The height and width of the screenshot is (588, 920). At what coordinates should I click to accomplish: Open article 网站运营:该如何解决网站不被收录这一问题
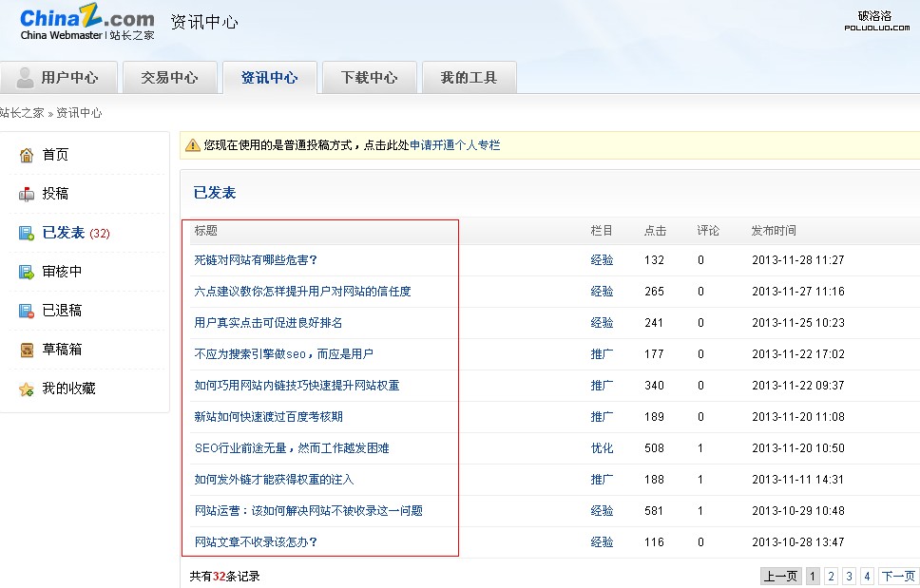tap(309, 511)
